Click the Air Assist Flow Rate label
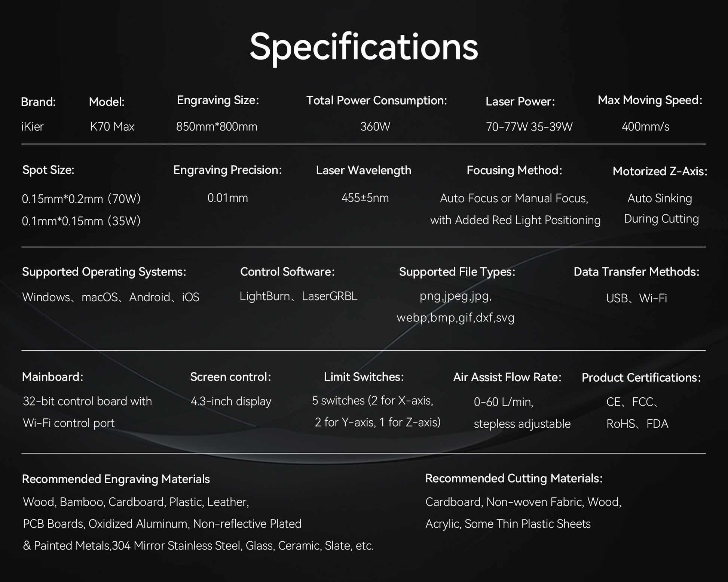 pyautogui.click(x=507, y=378)
